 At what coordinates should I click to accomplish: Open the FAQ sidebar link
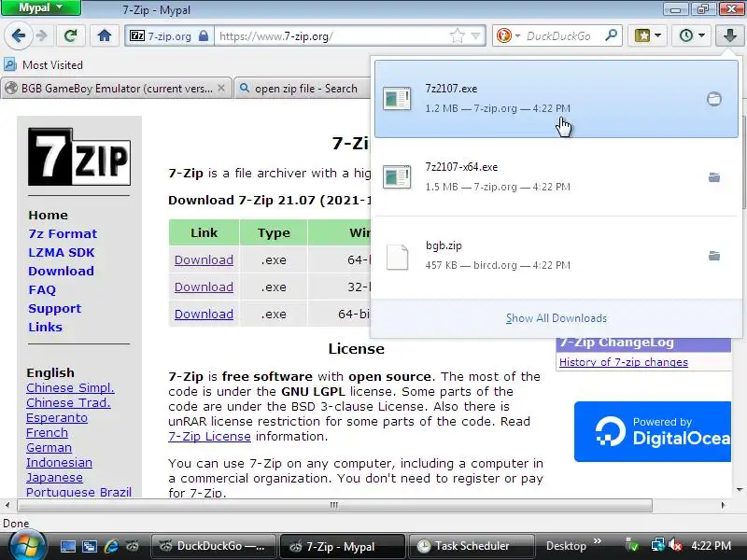(42, 289)
